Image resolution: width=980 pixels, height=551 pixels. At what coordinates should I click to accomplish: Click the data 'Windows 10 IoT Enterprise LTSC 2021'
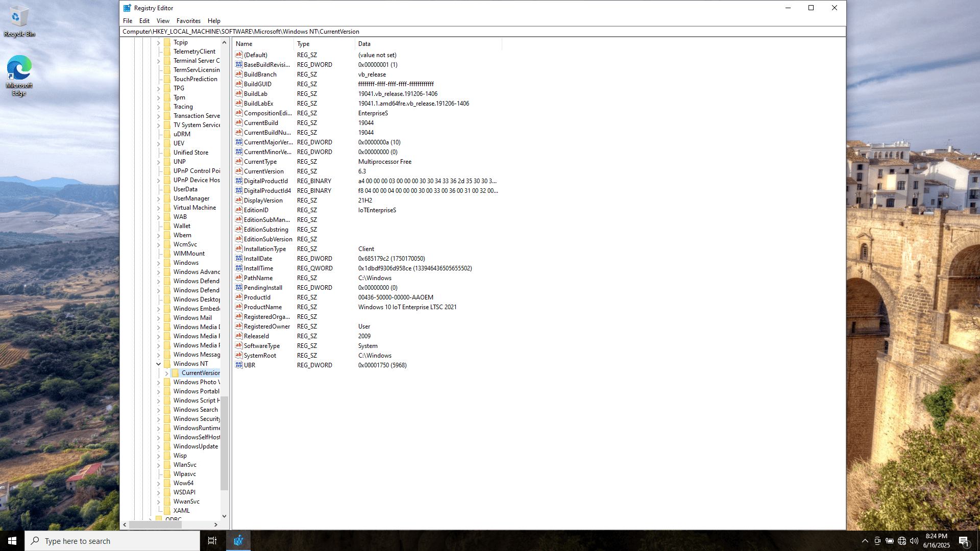pyautogui.click(x=407, y=307)
